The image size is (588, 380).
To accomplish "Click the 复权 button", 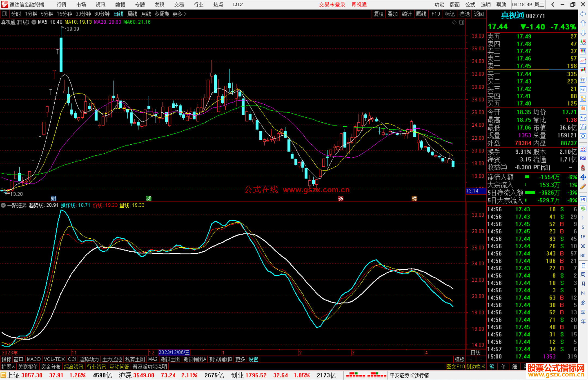I will click(378, 14).
